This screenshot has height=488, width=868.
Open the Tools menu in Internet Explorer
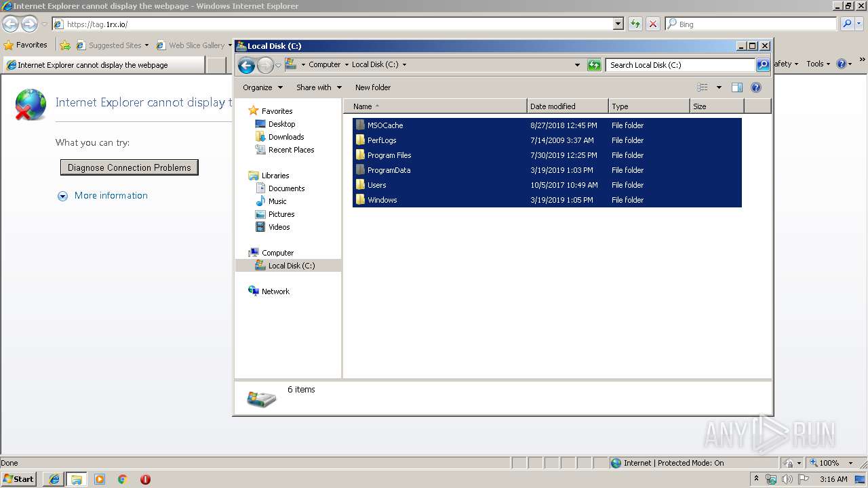(x=818, y=64)
